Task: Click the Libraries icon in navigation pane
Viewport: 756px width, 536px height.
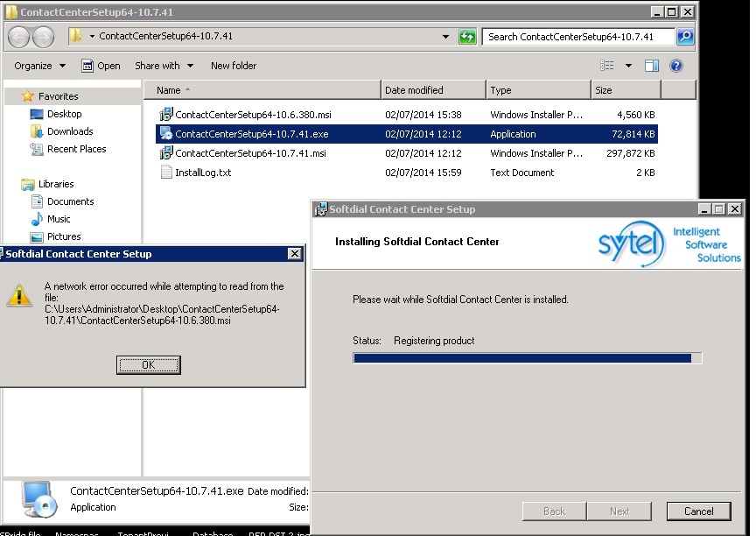Action: pos(28,184)
